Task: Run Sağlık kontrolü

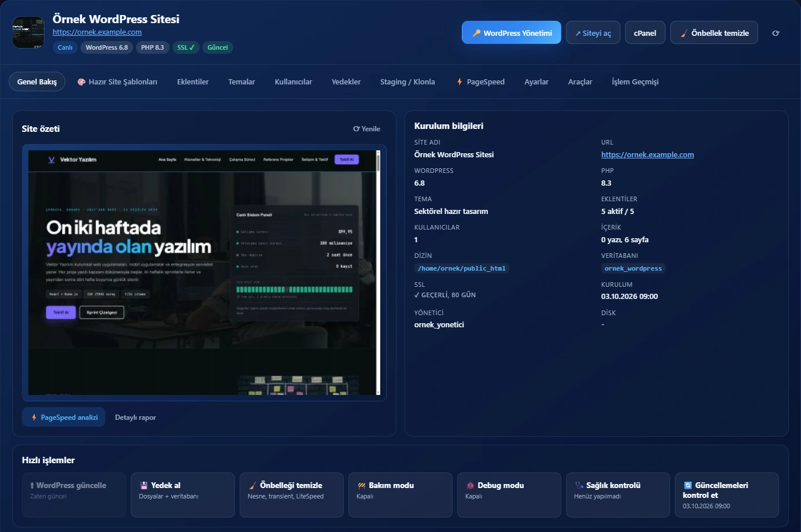Action: pyautogui.click(x=618, y=495)
